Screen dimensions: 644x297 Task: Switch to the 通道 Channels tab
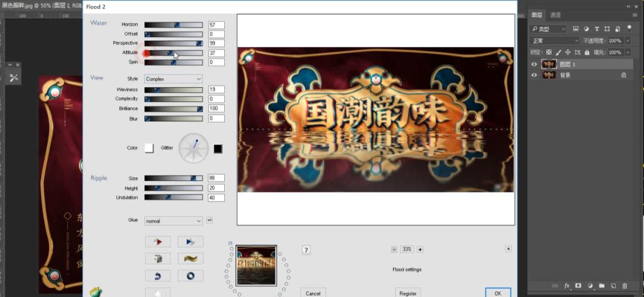[x=555, y=15]
